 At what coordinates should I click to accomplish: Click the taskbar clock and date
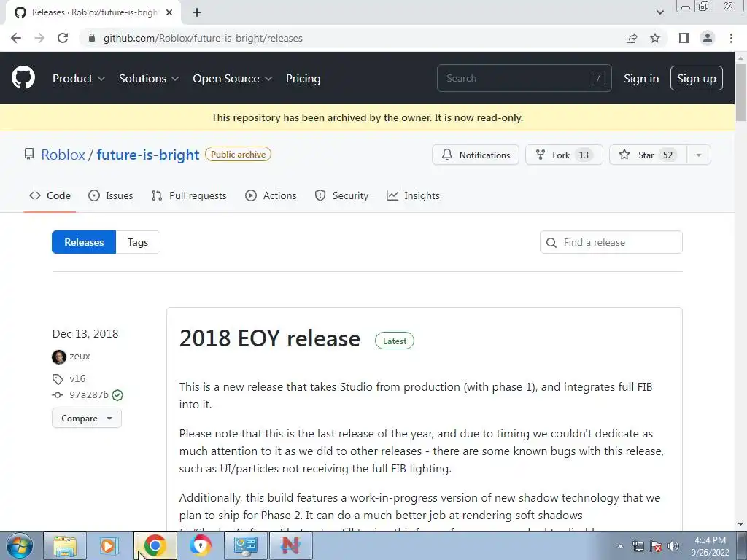(710, 546)
